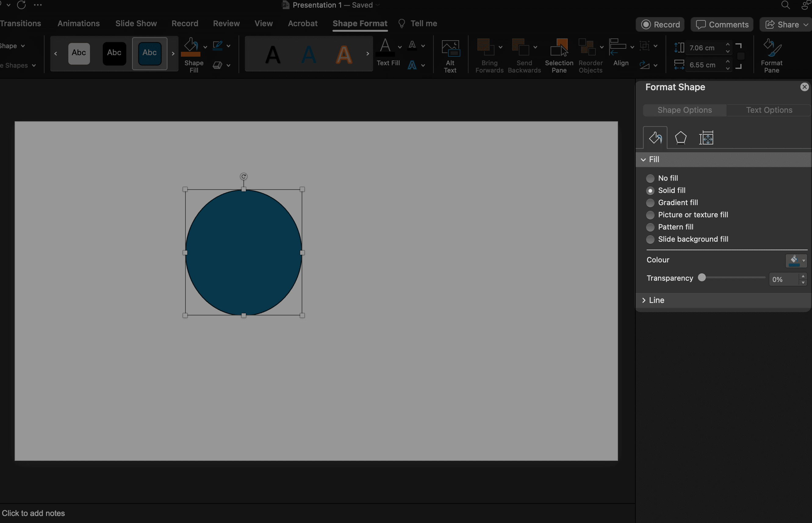
Task: Open the more options ellipsis in title bar
Action: tap(38, 5)
